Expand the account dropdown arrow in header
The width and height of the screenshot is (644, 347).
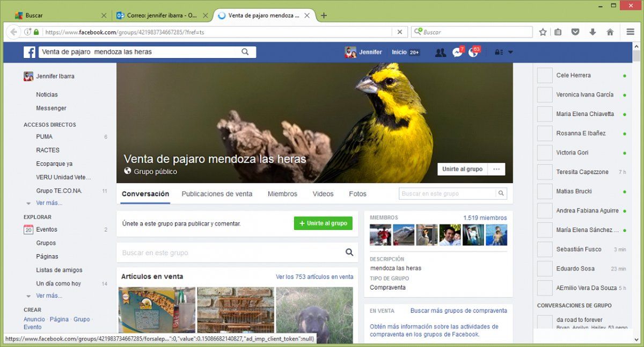click(510, 52)
